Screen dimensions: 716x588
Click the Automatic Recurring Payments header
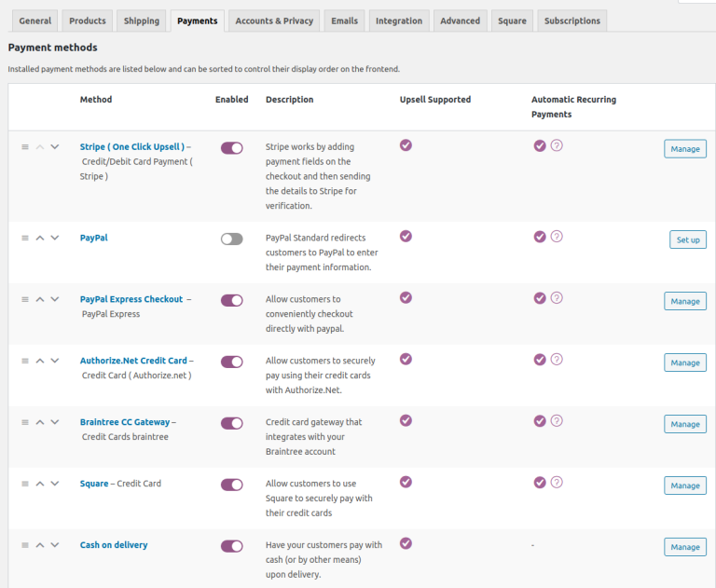pos(573,107)
